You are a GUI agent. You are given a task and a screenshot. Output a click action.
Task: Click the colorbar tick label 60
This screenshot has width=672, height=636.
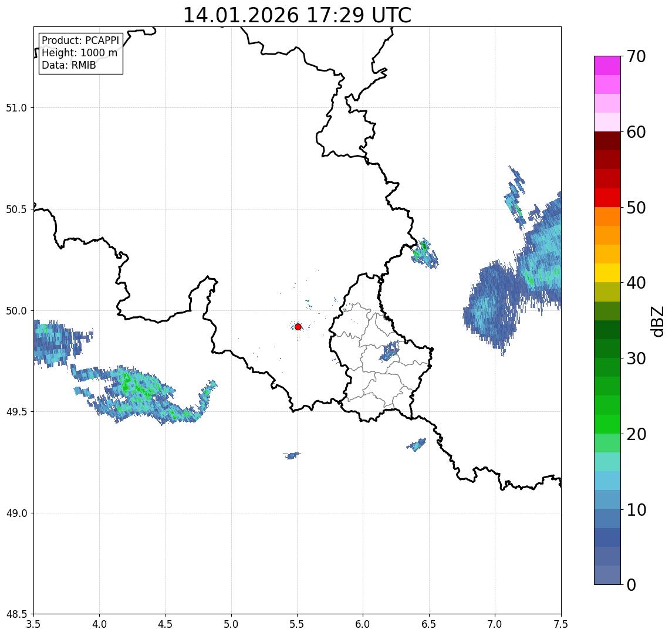[636, 132]
